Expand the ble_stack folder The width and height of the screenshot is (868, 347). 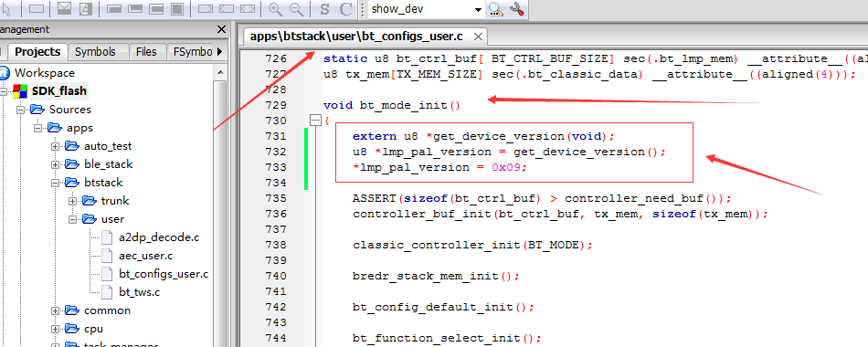pos(55,164)
